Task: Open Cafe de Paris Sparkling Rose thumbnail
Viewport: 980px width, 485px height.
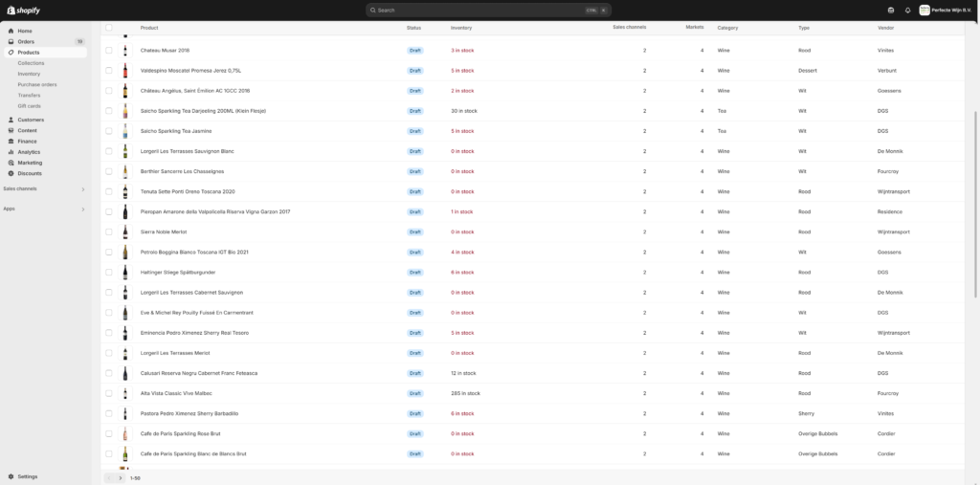Action: (125, 433)
